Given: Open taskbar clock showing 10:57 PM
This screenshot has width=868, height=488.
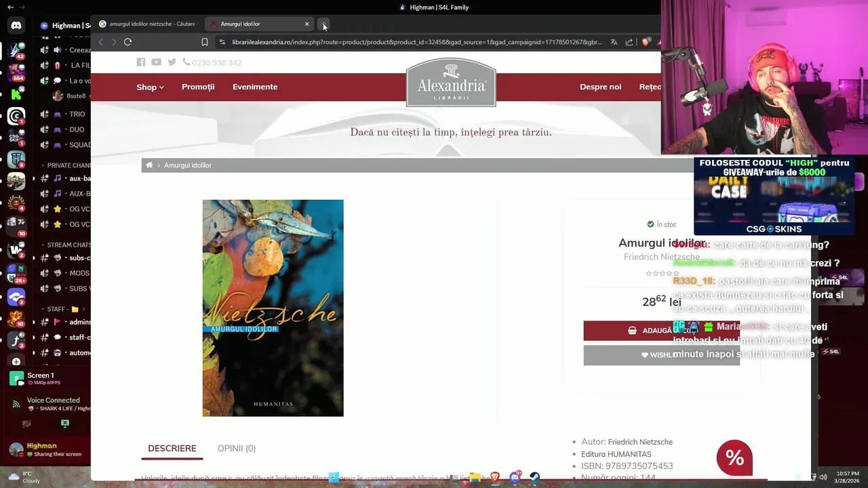Looking at the screenshot, I should [x=848, y=477].
